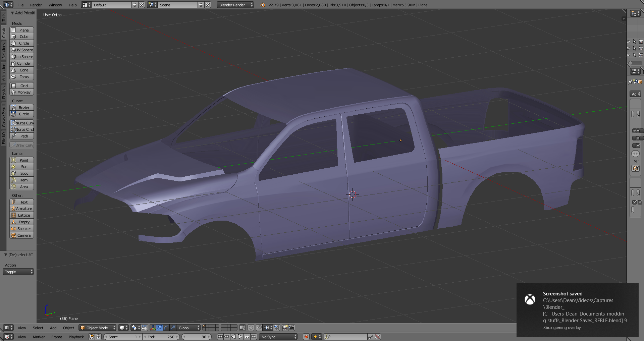Open the Render menu
644x341 pixels.
click(36, 5)
